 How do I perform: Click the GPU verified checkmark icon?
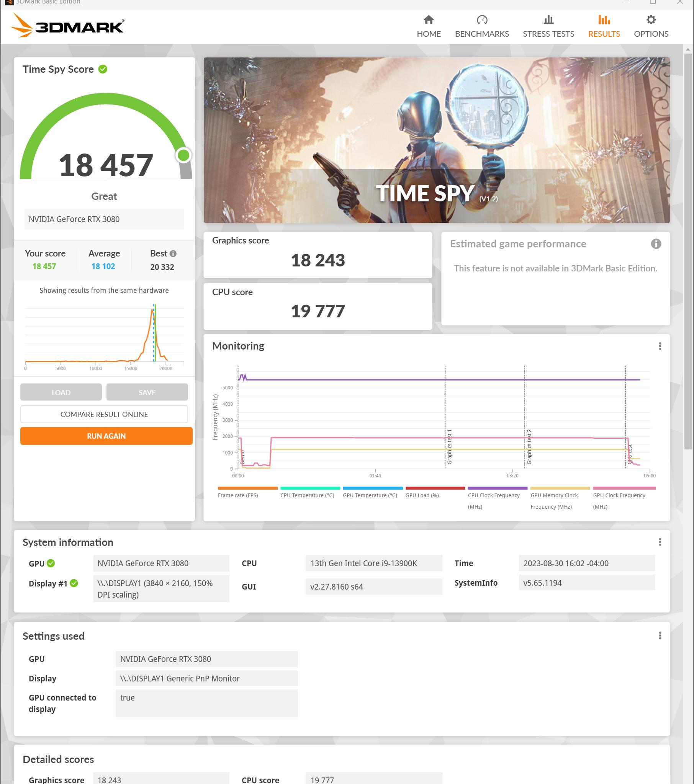point(51,563)
